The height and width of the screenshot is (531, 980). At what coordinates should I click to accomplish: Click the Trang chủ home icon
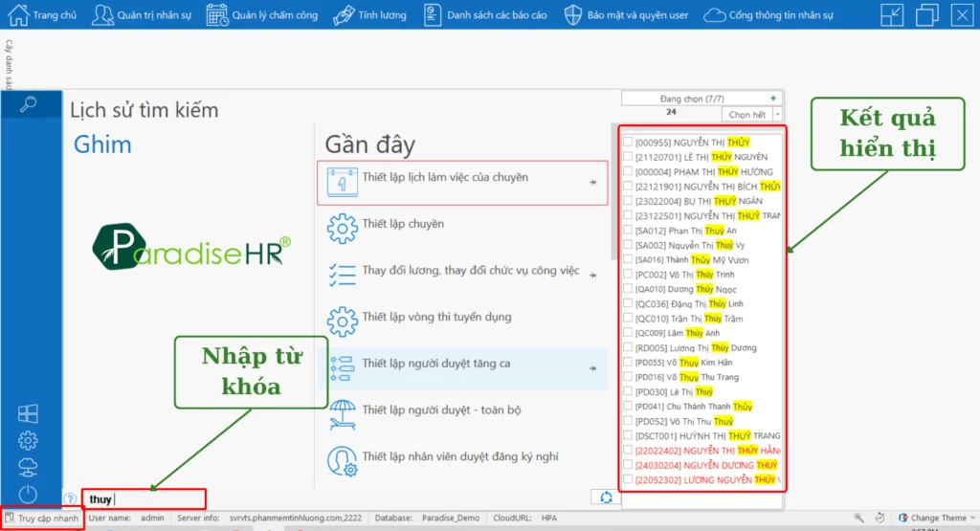coord(18,14)
